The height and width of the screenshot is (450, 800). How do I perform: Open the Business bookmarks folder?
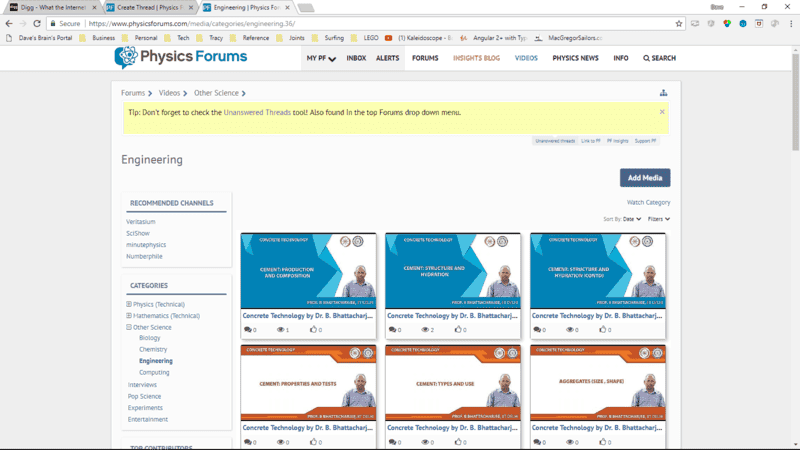coord(97,38)
